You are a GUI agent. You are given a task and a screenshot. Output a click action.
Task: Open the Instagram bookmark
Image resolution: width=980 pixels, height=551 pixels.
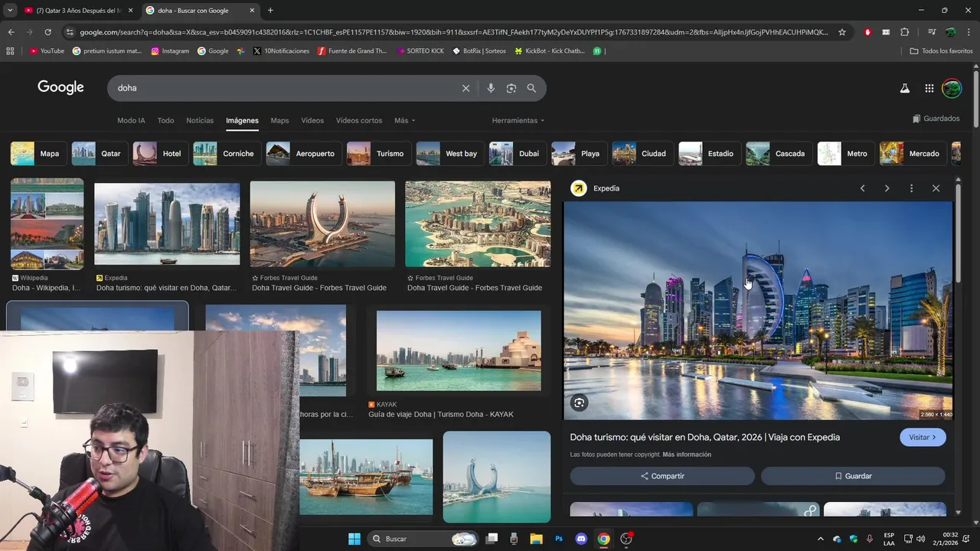170,51
